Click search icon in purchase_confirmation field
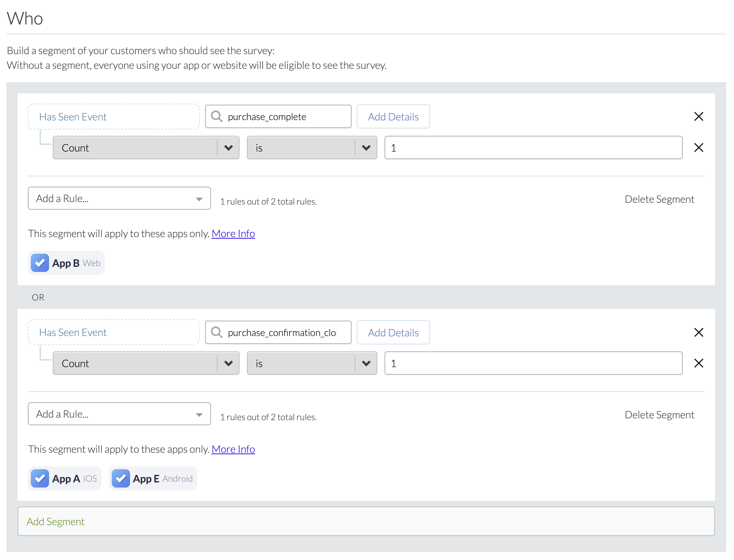Image resolution: width=734 pixels, height=560 pixels. pyautogui.click(x=217, y=332)
